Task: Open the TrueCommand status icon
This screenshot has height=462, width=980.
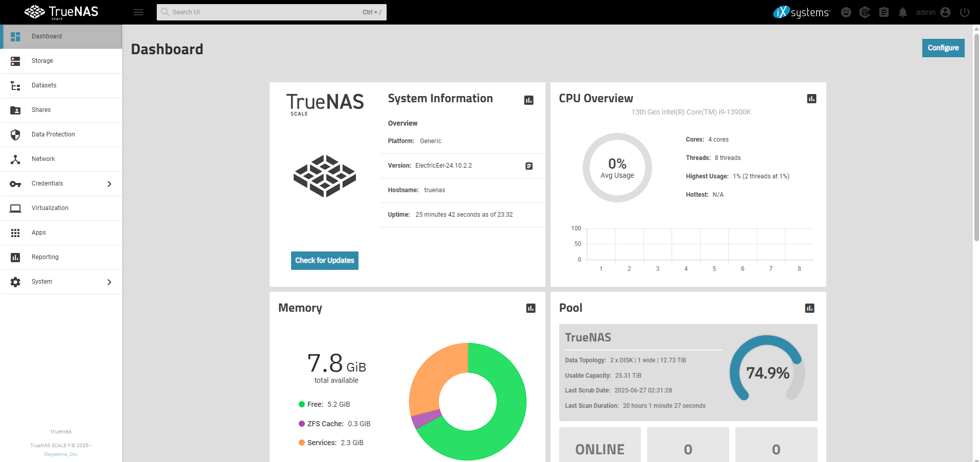Action: pos(865,12)
